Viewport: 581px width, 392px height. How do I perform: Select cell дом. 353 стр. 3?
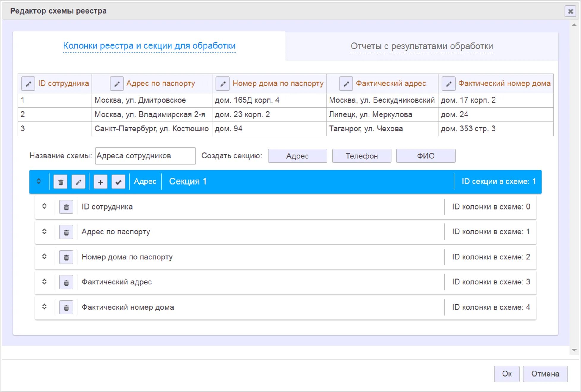pos(496,129)
